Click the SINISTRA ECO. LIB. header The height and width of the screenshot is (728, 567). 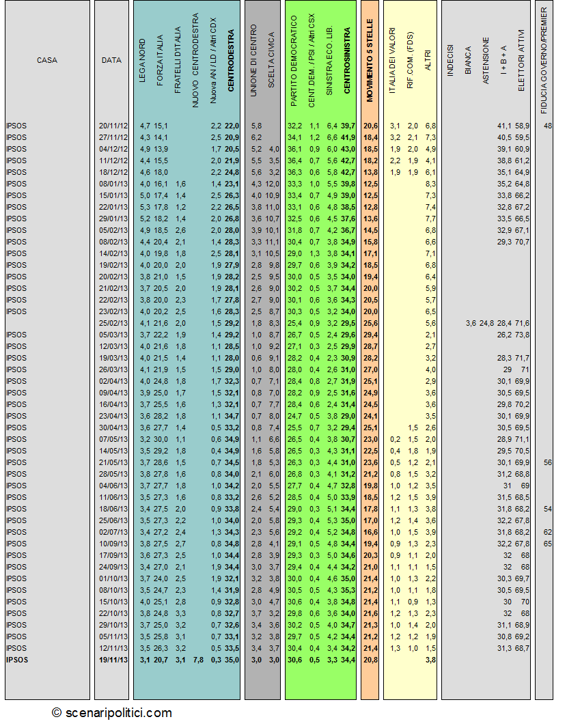coord(329,60)
